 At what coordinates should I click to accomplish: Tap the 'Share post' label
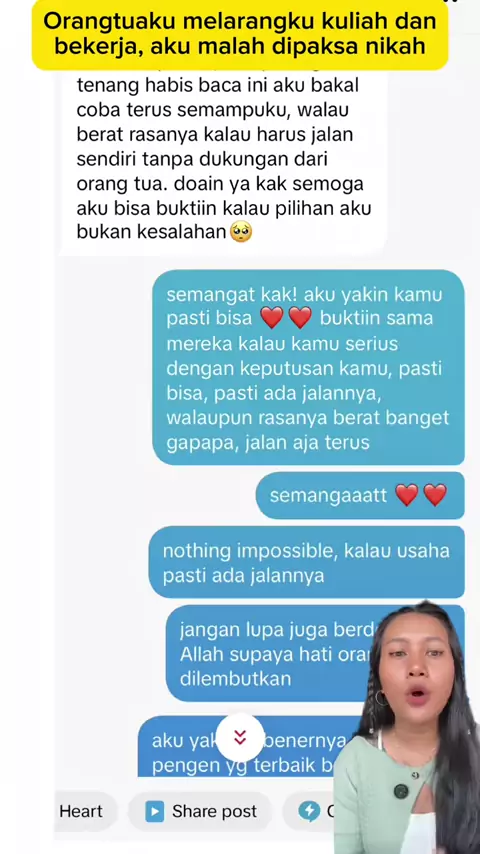(214, 812)
